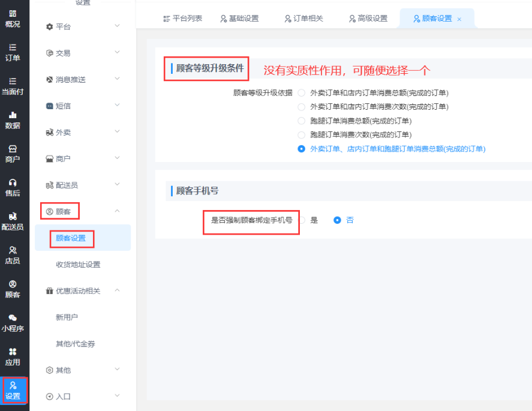Image resolution: width=532 pixels, height=411 pixels.
Task: Expand the 消息推送 menu section
Action: pyautogui.click(x=83, y=80)
